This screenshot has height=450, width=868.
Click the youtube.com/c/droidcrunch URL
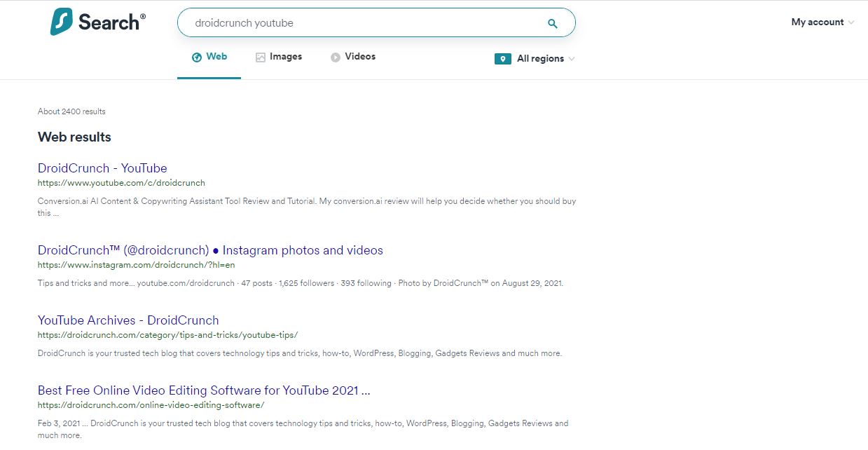pos(121,183)
